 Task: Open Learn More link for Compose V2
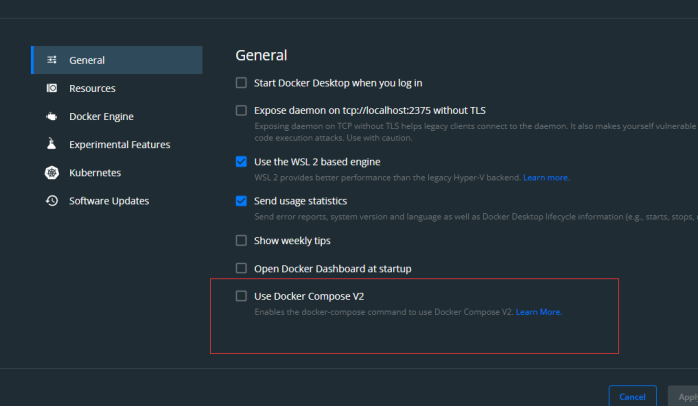[x=538, y=312]
